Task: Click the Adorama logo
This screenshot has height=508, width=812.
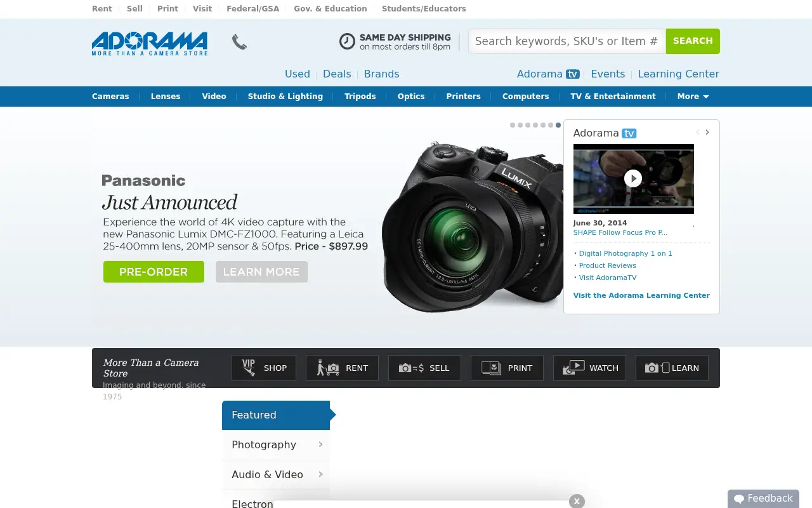Action: [x=150, y=44]
